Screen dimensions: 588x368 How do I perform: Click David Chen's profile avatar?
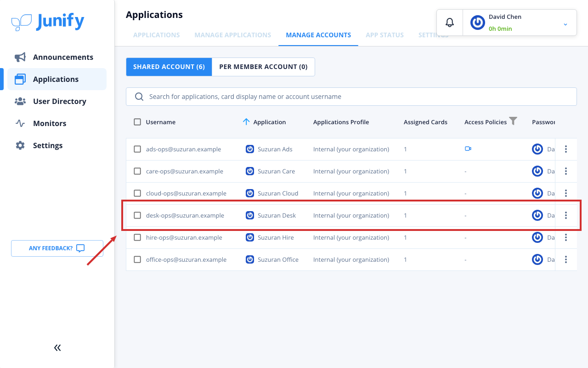(478, 23)
